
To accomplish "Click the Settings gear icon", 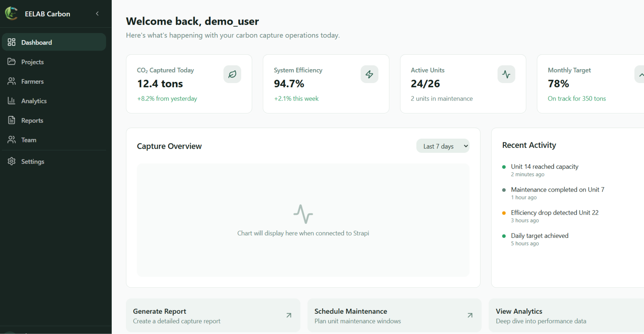I will click(11, 162).
